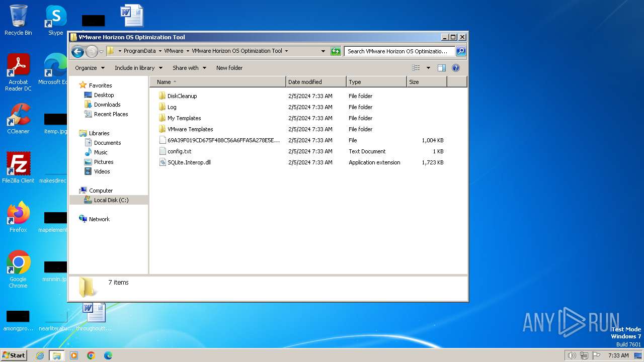644x362 pixels.
Task: Select the DiskCleanup folder
Action: pyautogui.click(x=182, y=96)
